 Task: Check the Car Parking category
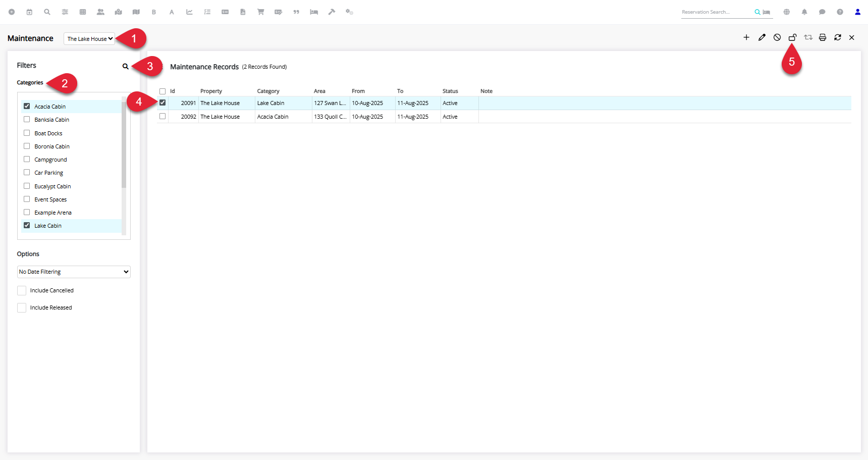pyautogui.click(x=27, y=172)
